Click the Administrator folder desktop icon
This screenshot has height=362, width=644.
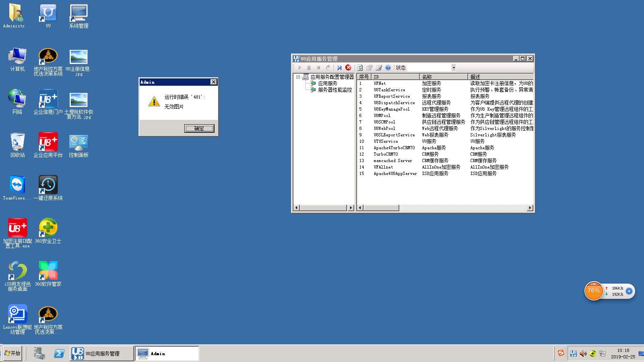tap(17, 16)
